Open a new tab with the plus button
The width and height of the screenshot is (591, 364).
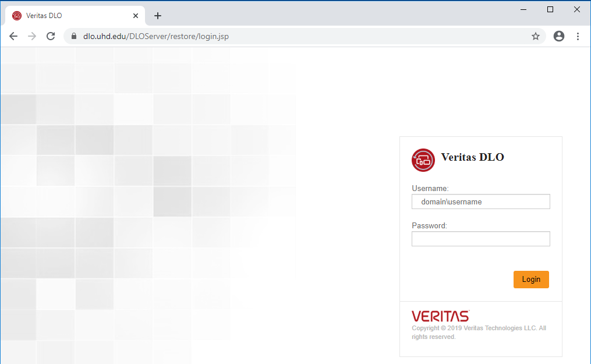tap(158, 16)
